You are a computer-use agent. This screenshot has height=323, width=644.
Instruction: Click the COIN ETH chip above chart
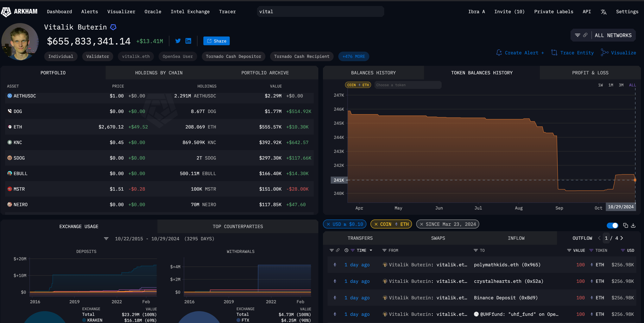tap(358, 85)
